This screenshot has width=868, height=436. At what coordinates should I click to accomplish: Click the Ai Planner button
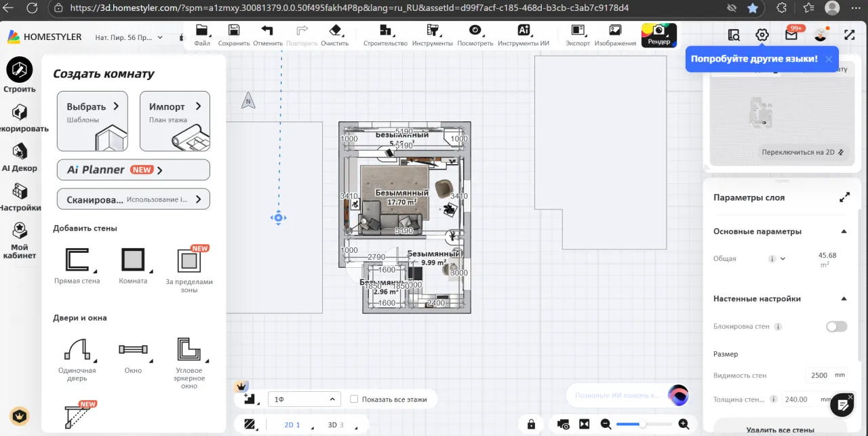[133, 170]
